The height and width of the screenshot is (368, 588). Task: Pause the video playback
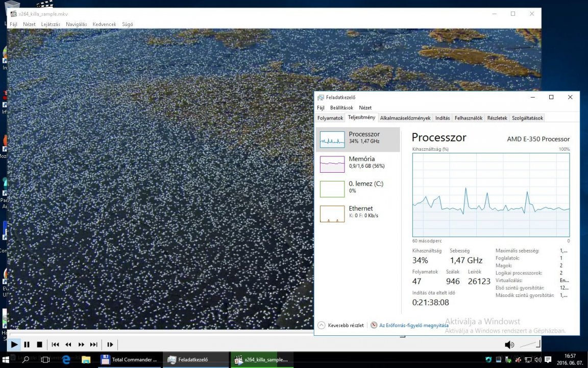(27, 344)
